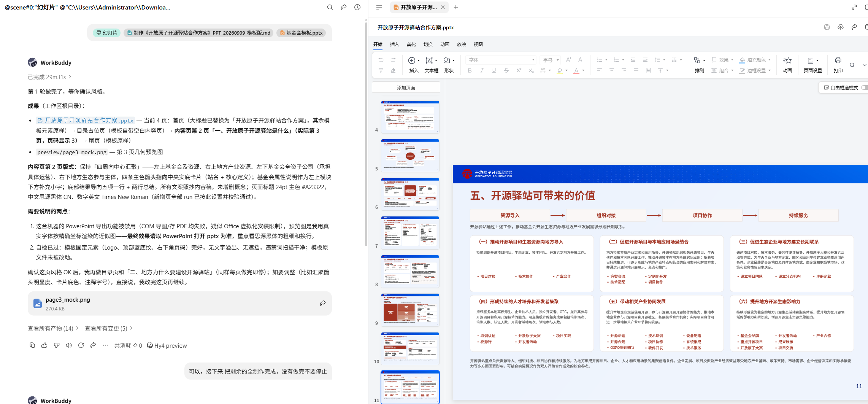Open the 放映 ribbon tab
Viewport: 868px width, 404px height.
tap(462, 45)
